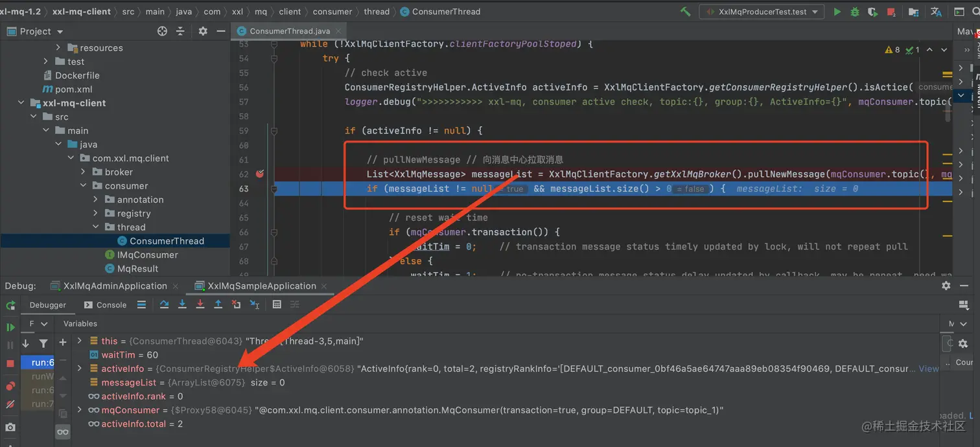Image resolution: width=980 pixels, height=447 pixels.
Task: Click the translate icon in top toolbar
Action: pyautogui.click(x=936, y=12)
